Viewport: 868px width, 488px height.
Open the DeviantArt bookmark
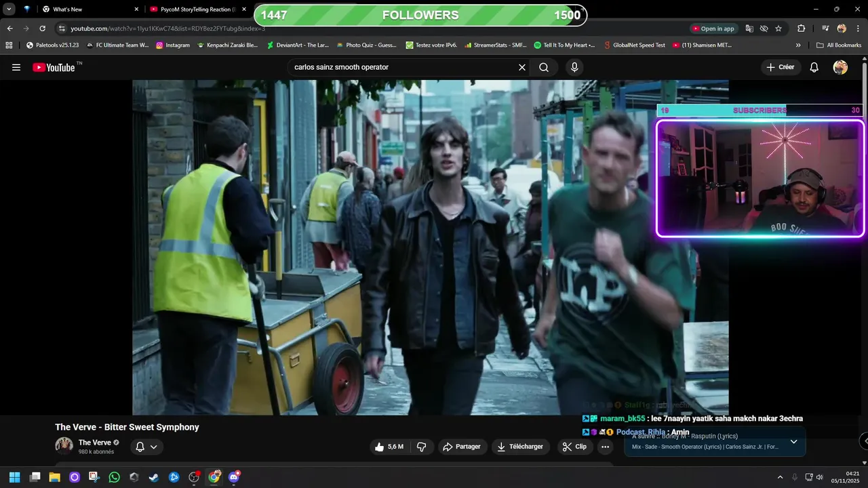pos(298,45)
